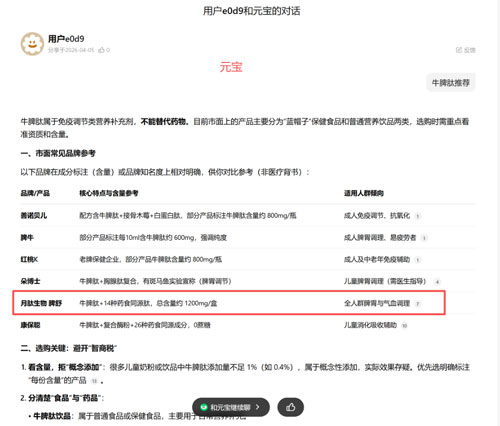Screen dimensions: 500x426
Task: Click heading 二、选购关键：避开智商税
Action: coord(69,348)
